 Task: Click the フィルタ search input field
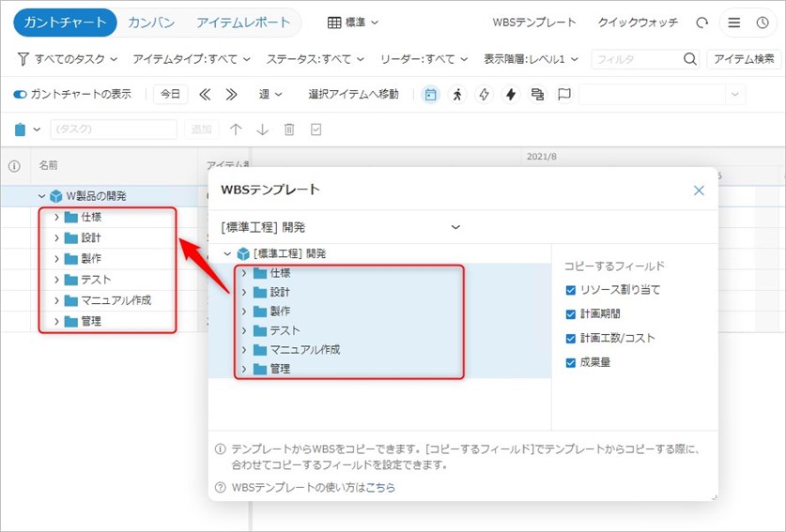pos(635,59)
